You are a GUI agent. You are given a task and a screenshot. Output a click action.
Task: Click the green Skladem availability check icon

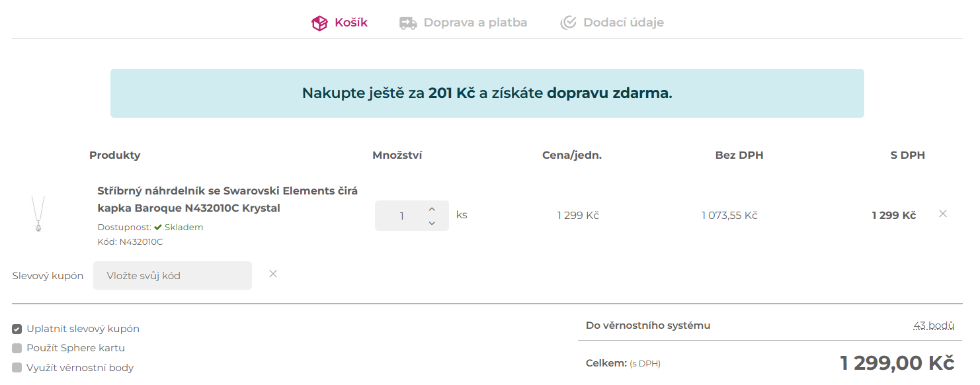click(x=159, y=227)
